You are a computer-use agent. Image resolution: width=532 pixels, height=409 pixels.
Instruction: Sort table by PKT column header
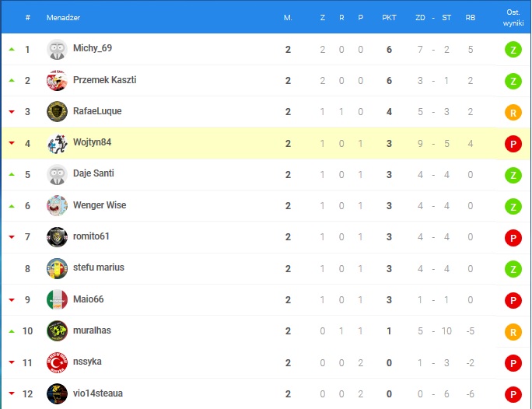(x=389, y=17)
